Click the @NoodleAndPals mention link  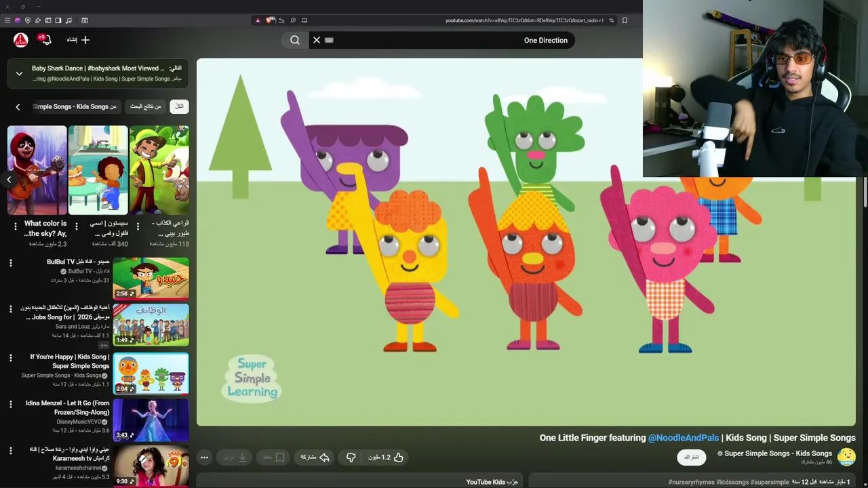click(x=683, y=438)
